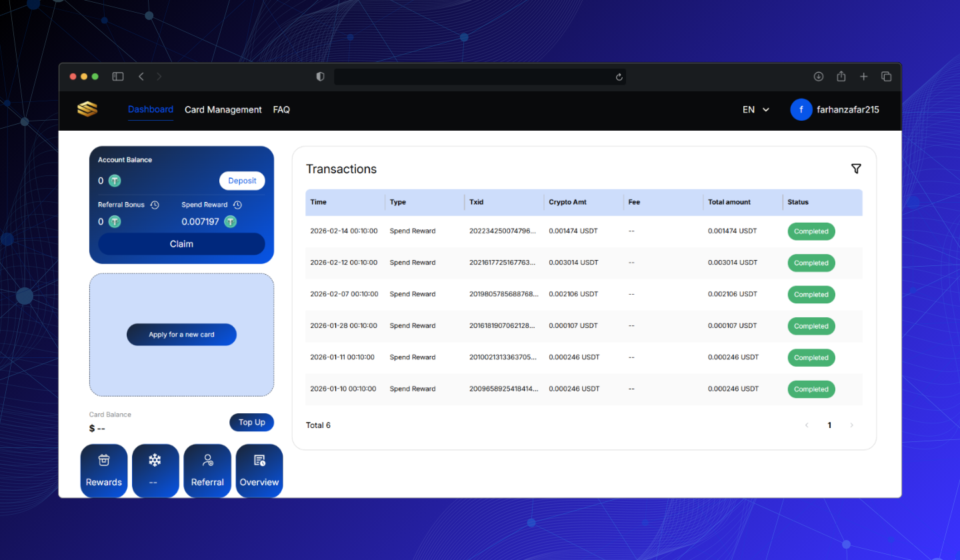The image size is (960, 560).
Task: Click the browser address bar
Action: point(473,77)
